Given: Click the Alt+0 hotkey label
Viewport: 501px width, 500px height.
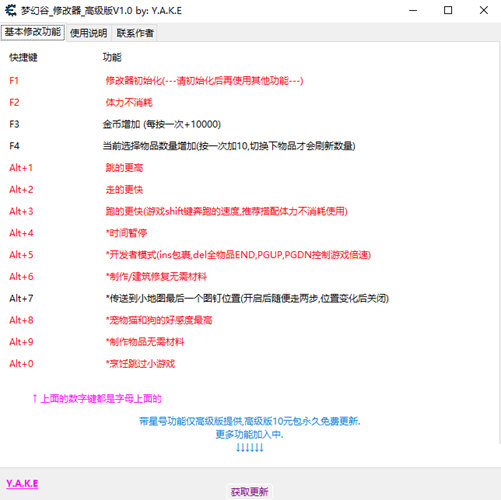Looking at the screenshot, I should (21, 364).
